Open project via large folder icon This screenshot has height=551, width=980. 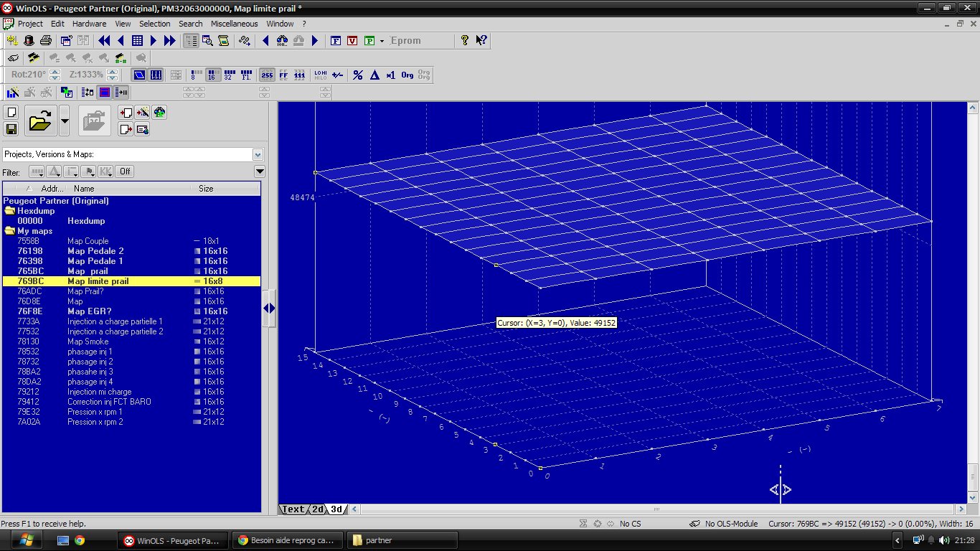pyautogui.click(x=40, y=121)
